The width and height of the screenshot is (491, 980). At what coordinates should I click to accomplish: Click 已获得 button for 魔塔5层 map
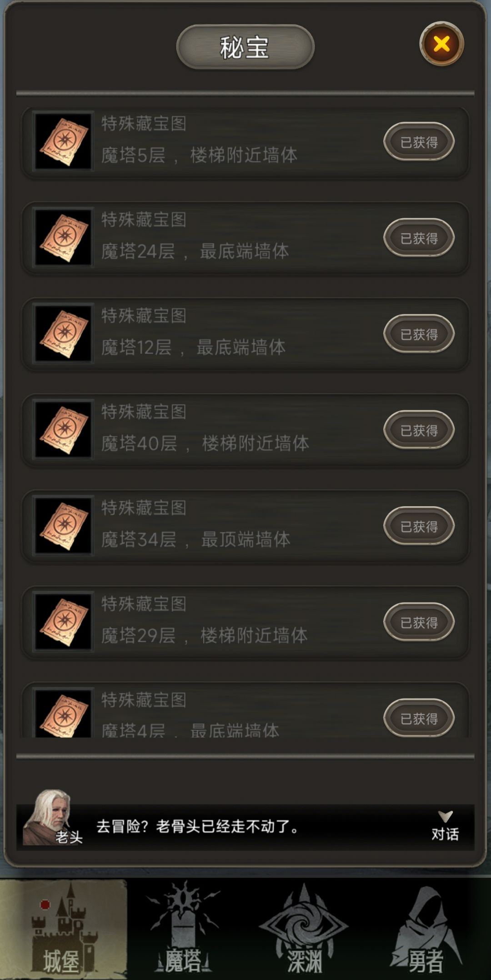pos(419,142)
